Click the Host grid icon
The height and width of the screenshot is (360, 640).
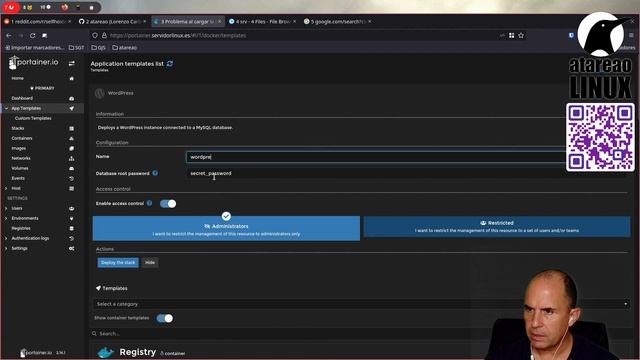click(71, 189)
